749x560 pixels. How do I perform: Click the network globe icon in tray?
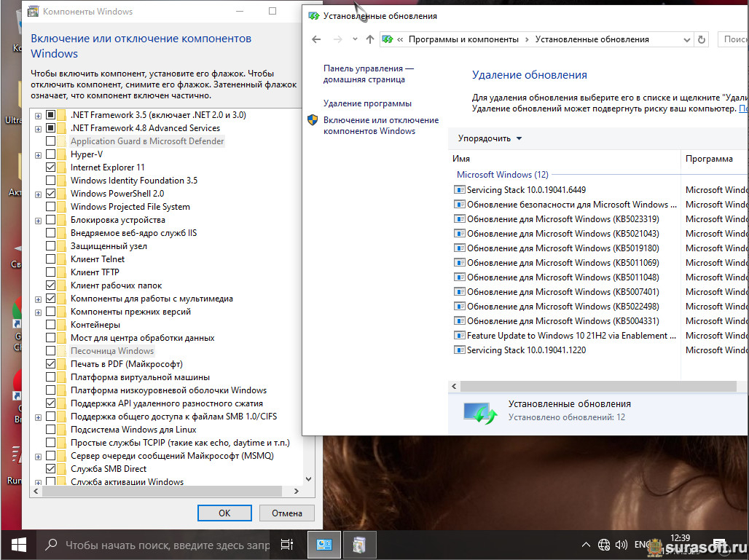coord(603,544)
